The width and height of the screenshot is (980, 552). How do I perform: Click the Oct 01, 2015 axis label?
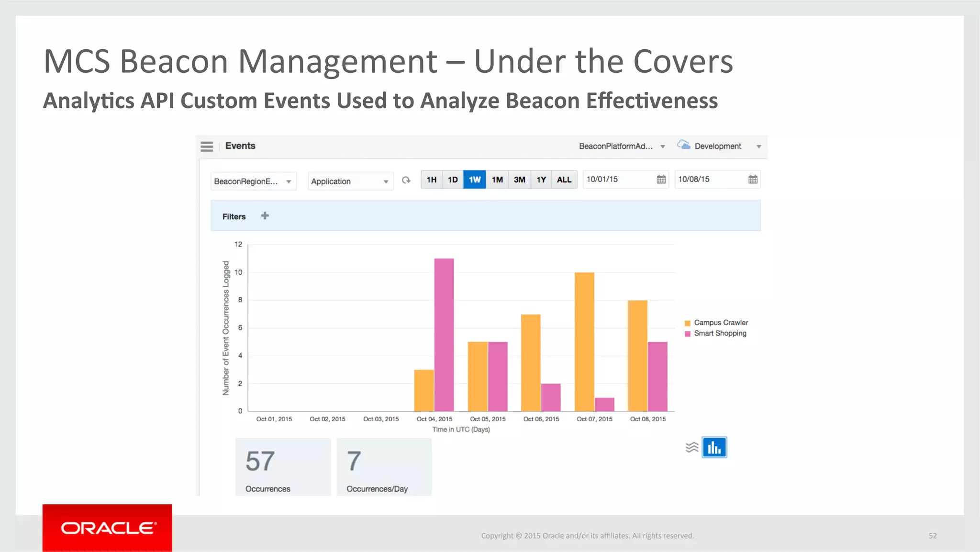274,419
